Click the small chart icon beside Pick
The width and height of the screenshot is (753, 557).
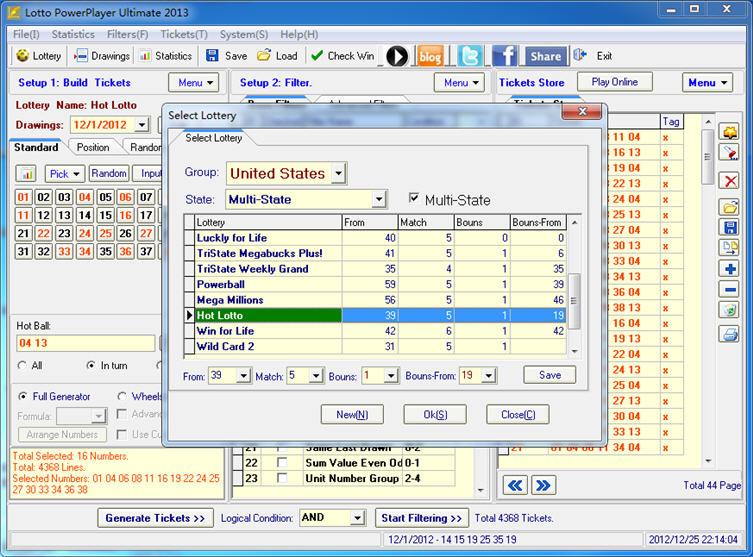pos(26,174)
